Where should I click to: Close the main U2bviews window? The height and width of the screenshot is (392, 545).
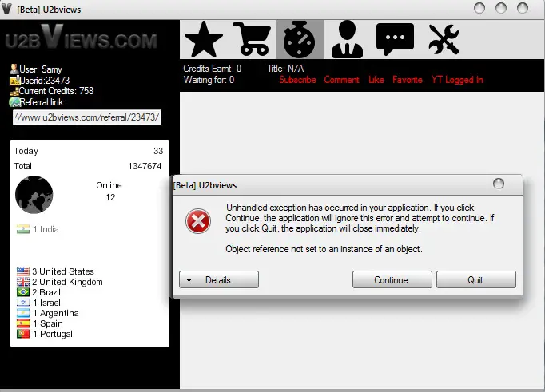523,8
